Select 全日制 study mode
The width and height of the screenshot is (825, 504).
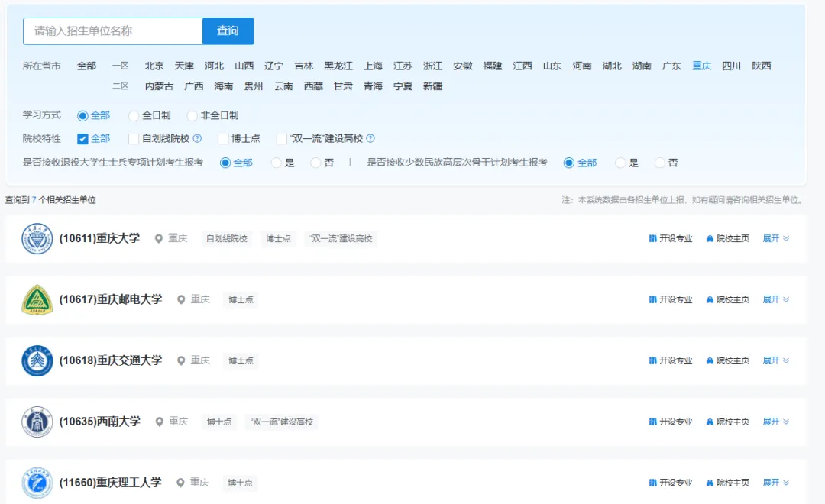[134, 116]
